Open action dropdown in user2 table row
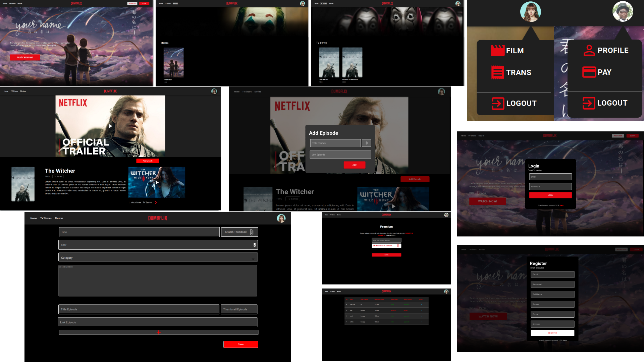Screen dimensions: 644x362 click(x=422, y=316)
